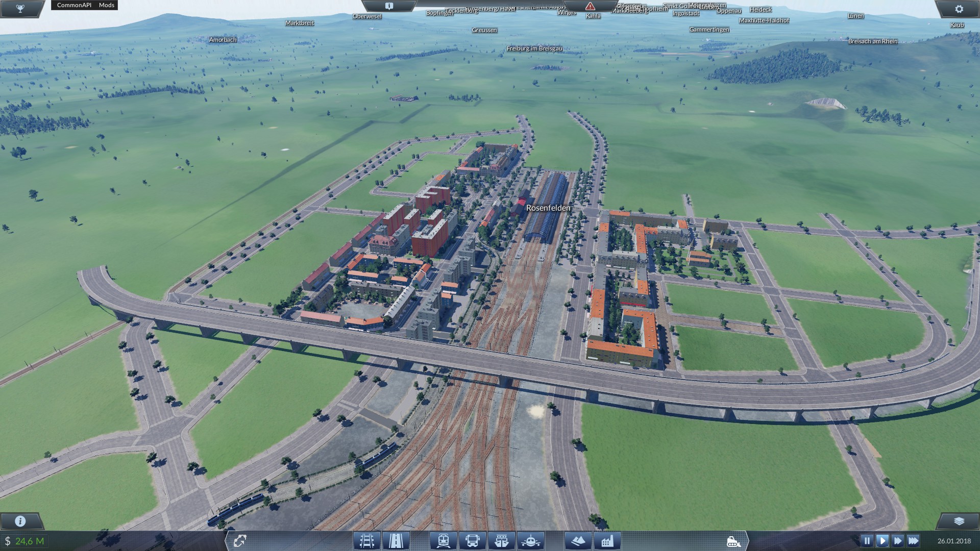Viewport: 980px width, 551px height.
Task: Open the rail track construction menu
Action: point(366,540)
